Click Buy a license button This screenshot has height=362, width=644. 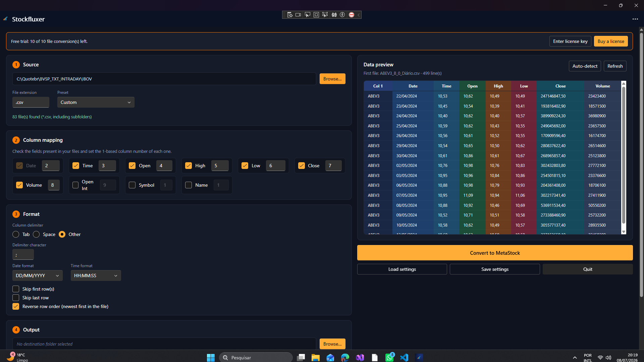point(611,41)
